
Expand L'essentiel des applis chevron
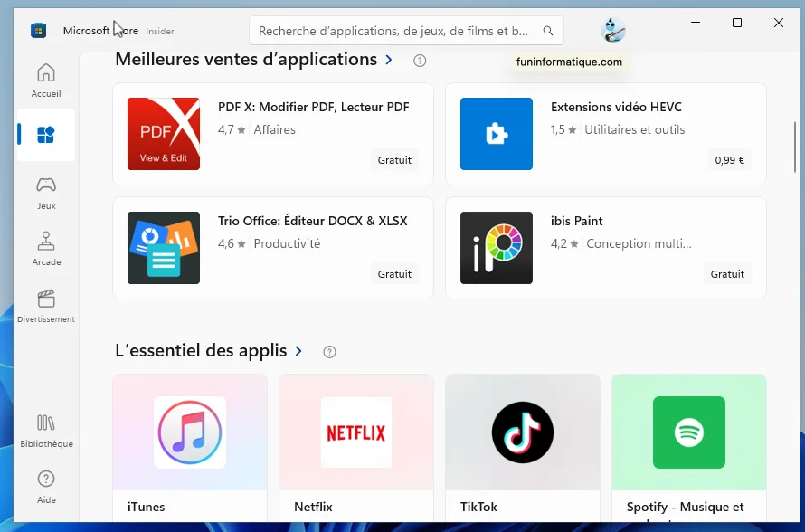click(301, 351)
